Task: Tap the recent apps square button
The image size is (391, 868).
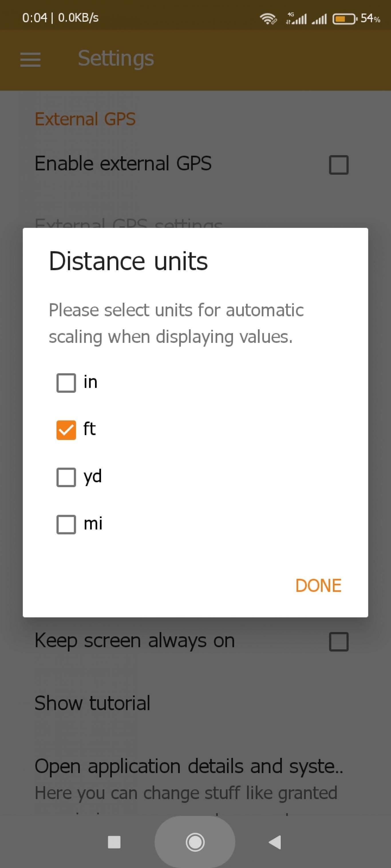Action: point(114,842)
